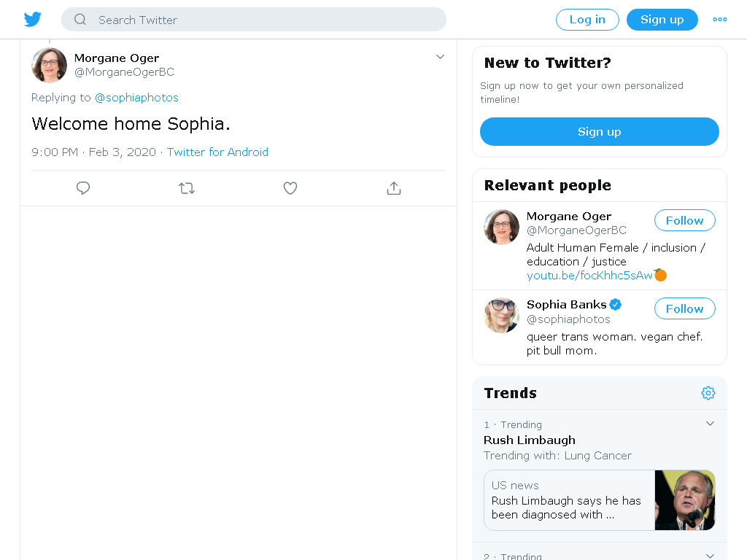The height and width of the screenshot is (560, 747).
Task: Click Sign up in the header
Action: click(x=662, y=20)
